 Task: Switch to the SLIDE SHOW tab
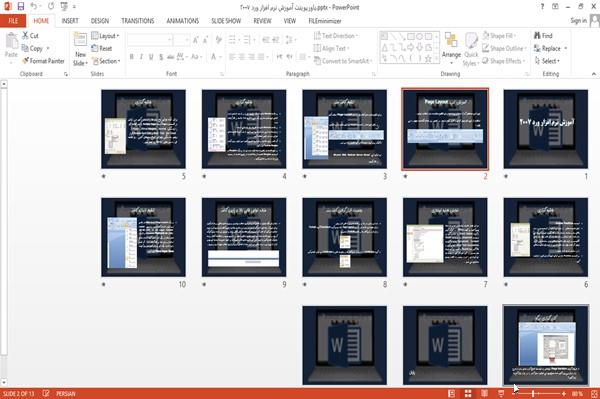click(x=226, y=21)
